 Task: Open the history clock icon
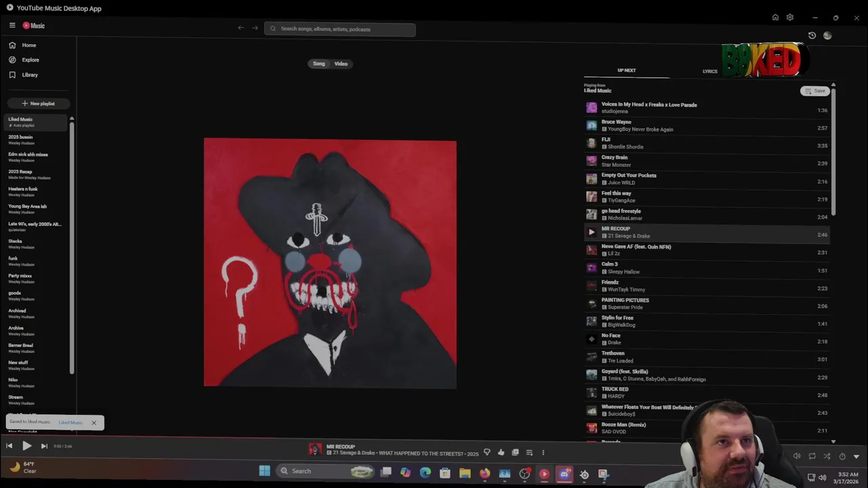[812, 35]
